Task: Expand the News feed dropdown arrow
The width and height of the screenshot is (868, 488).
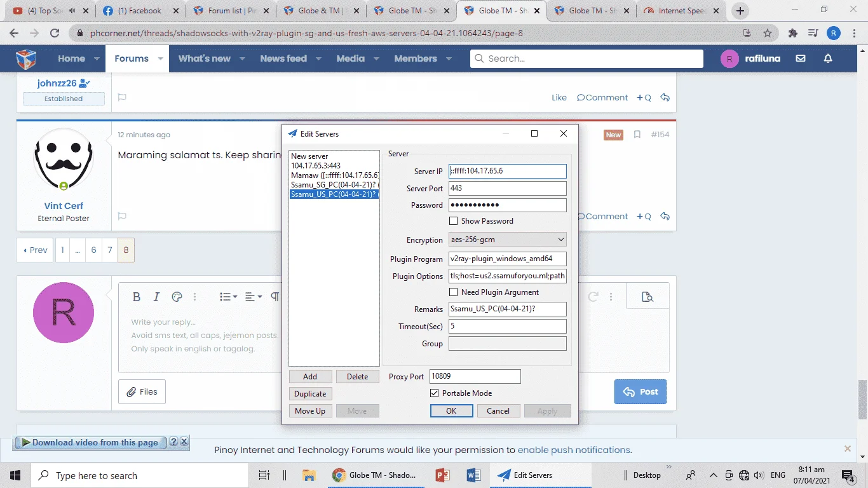Action: click(x=318, y=58)
